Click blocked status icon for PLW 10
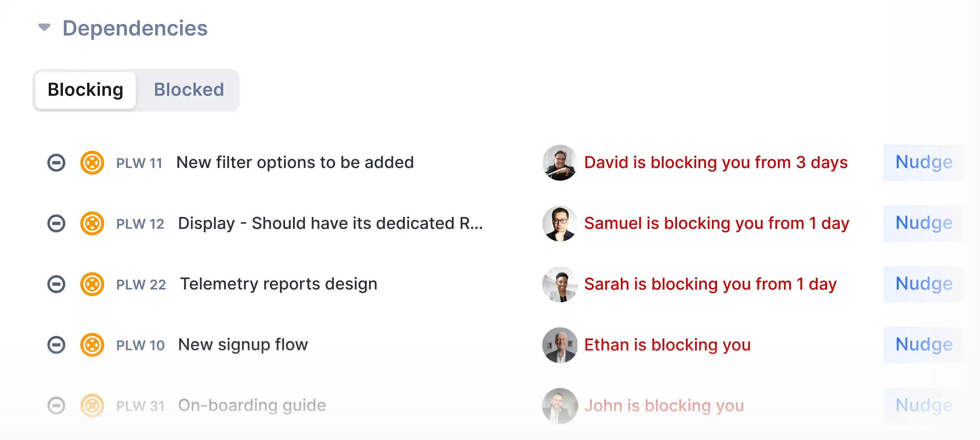The width and height of the screenshot is (980, 440). [56, 345]
